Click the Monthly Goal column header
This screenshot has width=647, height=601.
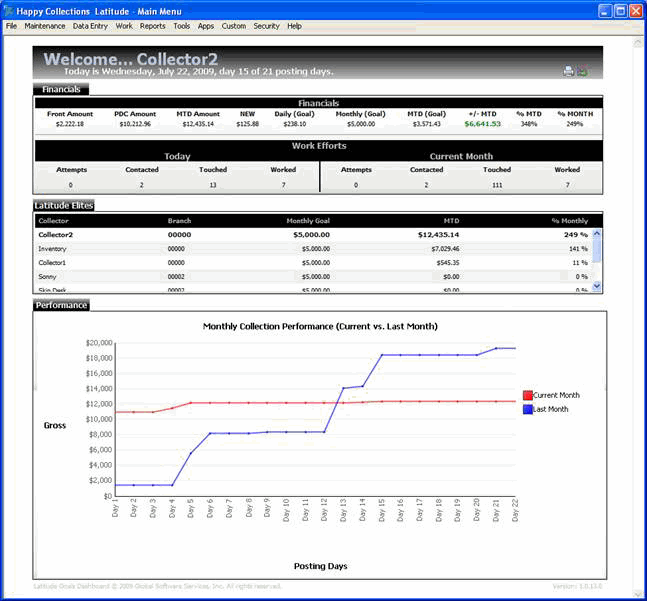(x=308, y=221)
